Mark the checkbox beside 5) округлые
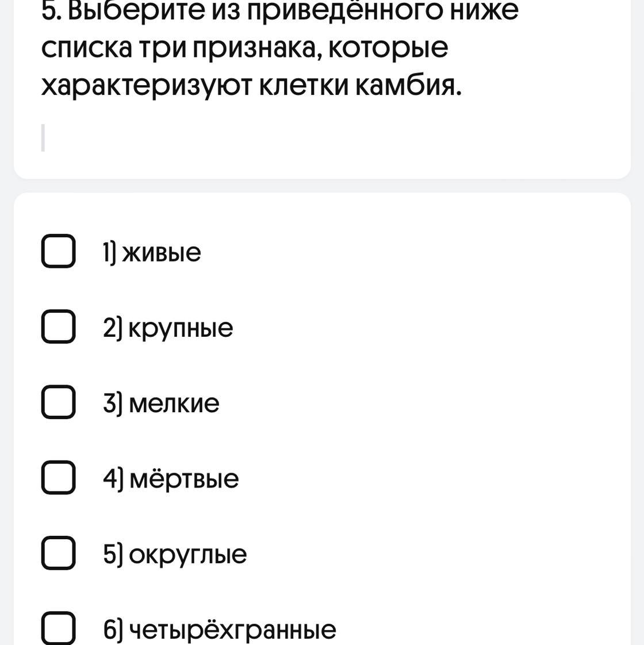The image size is (644, 645). pos(59,553)
